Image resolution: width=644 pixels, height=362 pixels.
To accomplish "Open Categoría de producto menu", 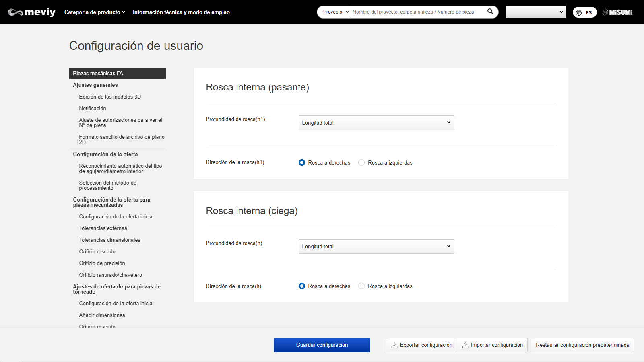I will [95, 12].
